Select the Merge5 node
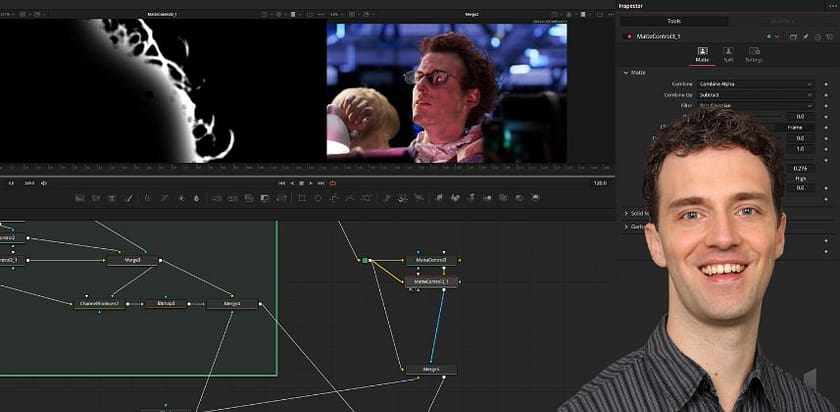 tap(431, 370)
